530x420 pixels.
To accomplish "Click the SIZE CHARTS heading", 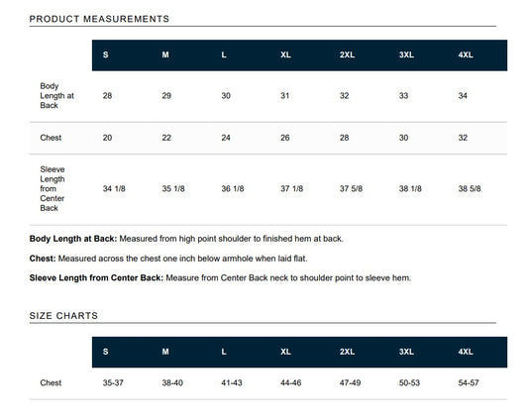I will pos(63,316).
